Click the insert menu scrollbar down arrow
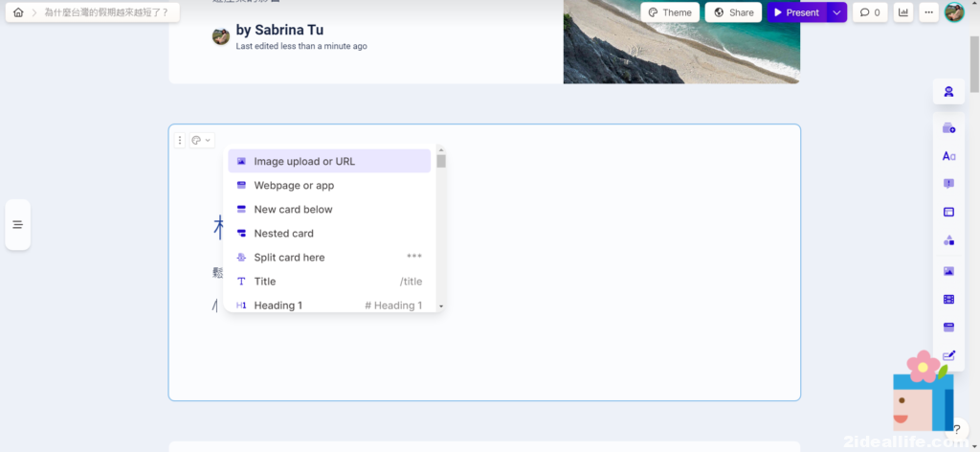The height and width of the screenshot is (452, 980). (441, 305)
